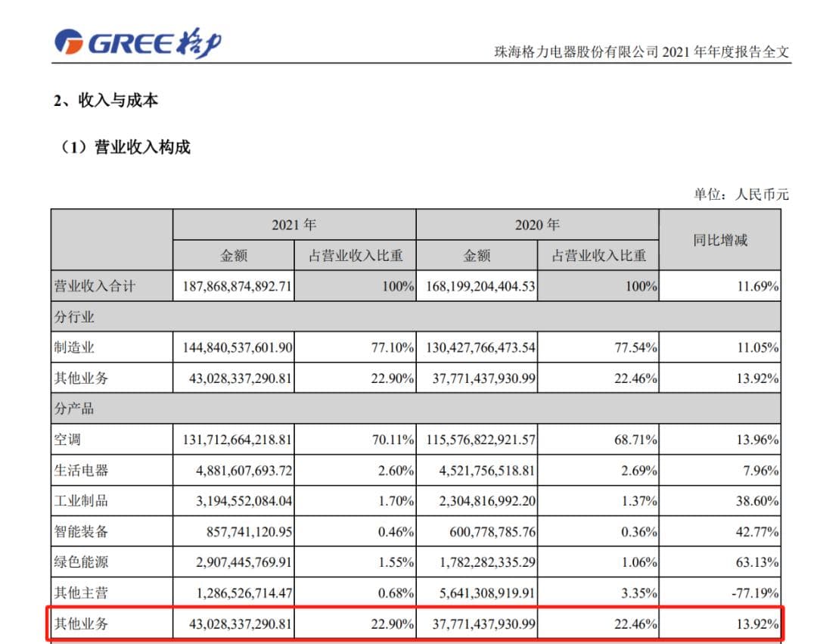The image size is (817, 644).
Task: Click the GREE logo in the header
Action: tap(138, 42)
